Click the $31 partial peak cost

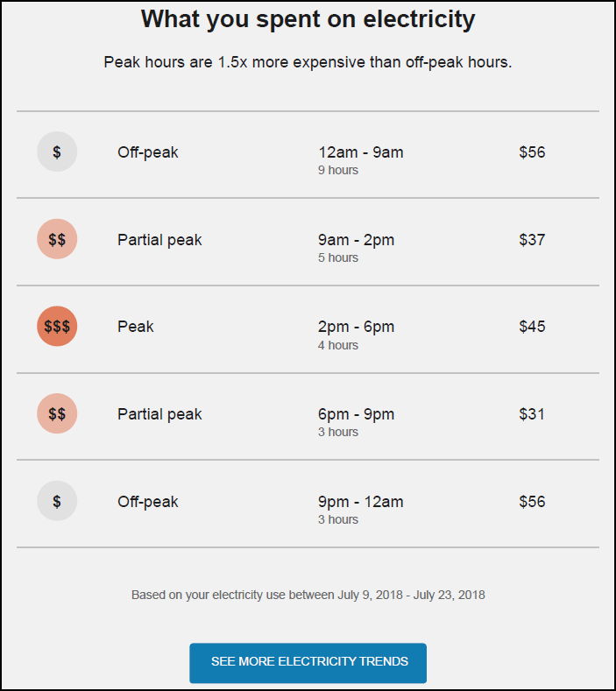[x=531, y=414]
